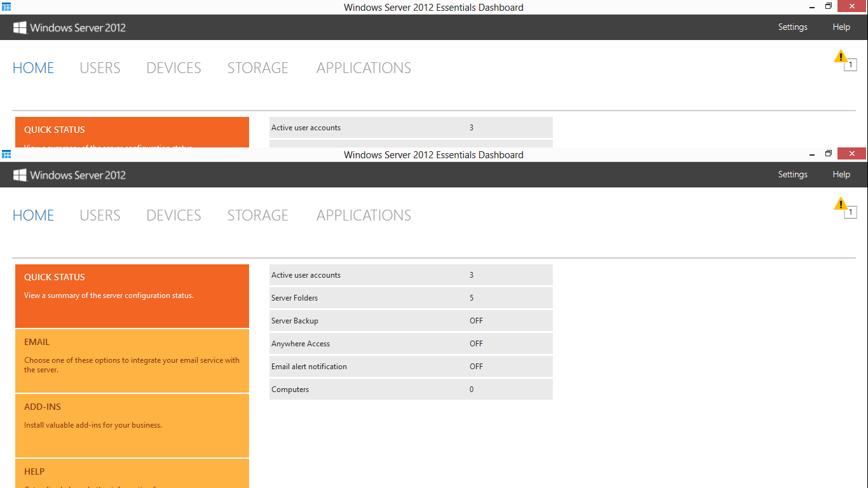This screenshot has width=868, height=488.
Task: Click the front window's title bar app icon
Action: (x=6, y=154)
